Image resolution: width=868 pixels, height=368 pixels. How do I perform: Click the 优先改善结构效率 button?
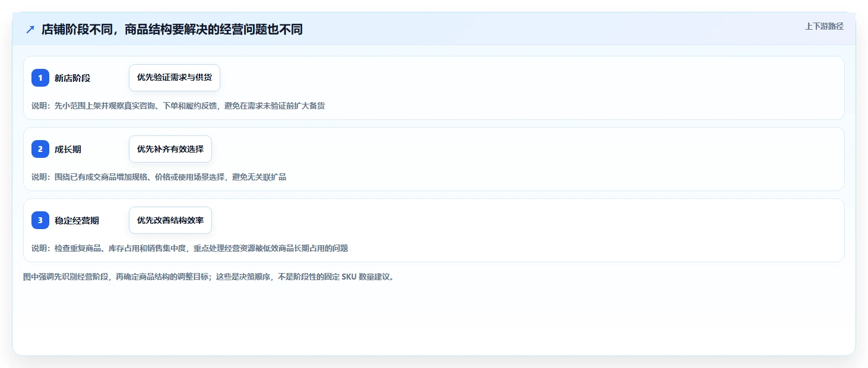(170, 220)
